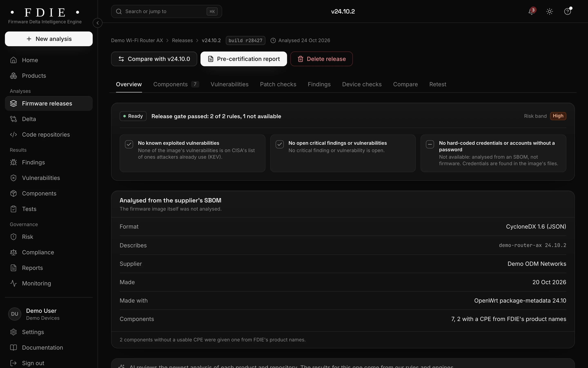This screenshot has width=588, height=368.
Task: Select Firmware releases in sidebar
Action: click(x=49, y=103)
